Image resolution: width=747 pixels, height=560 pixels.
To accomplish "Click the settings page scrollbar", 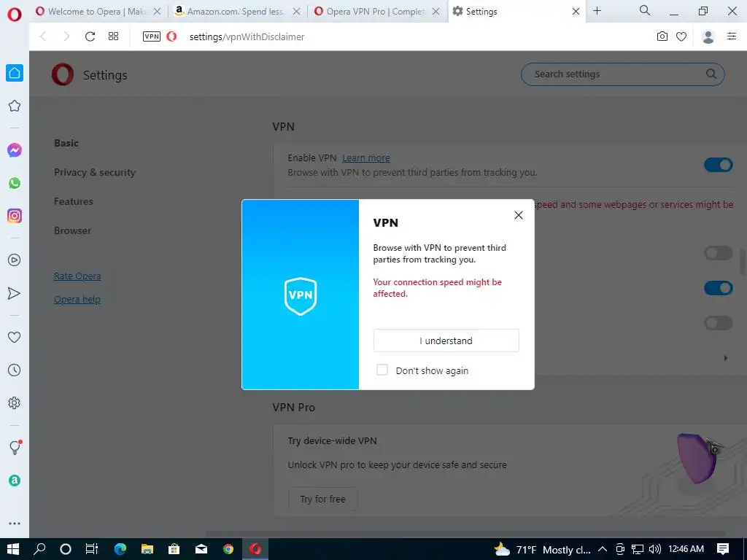I will [743, 261].
